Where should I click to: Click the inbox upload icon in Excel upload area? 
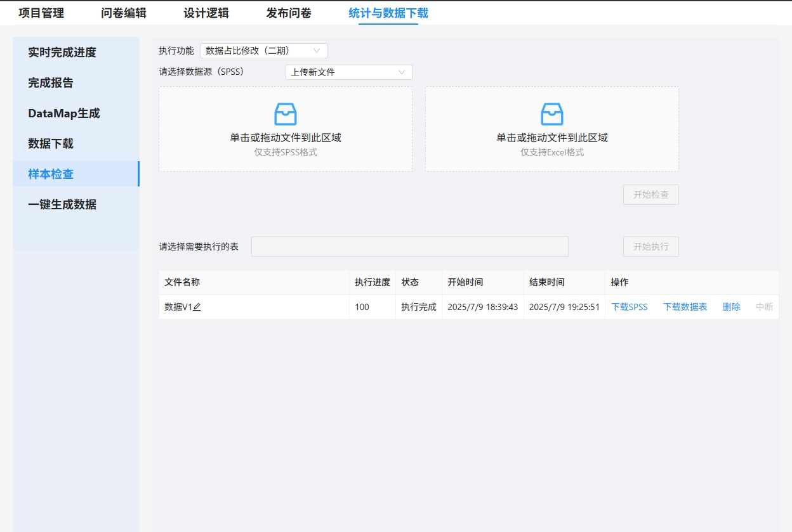[552, 114]
